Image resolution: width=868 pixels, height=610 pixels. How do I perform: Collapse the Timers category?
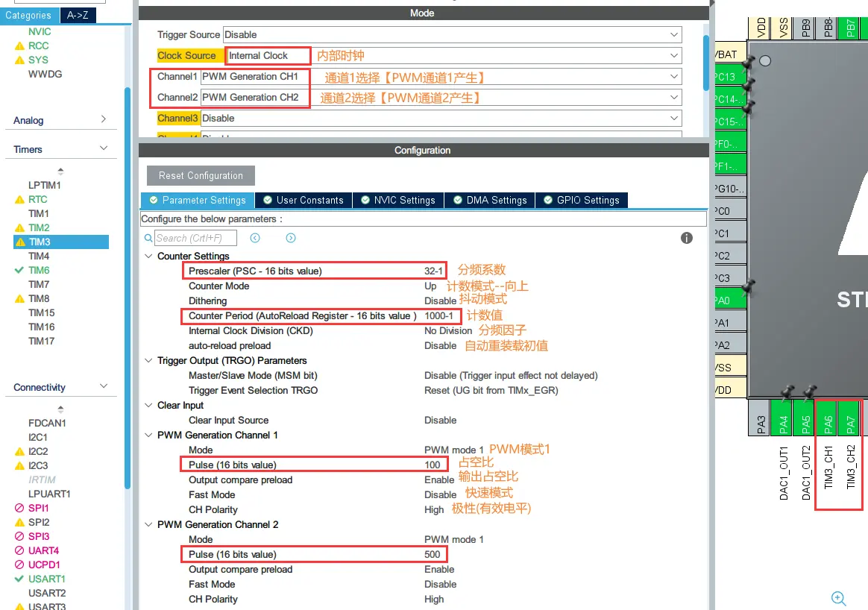click(104, 149)
